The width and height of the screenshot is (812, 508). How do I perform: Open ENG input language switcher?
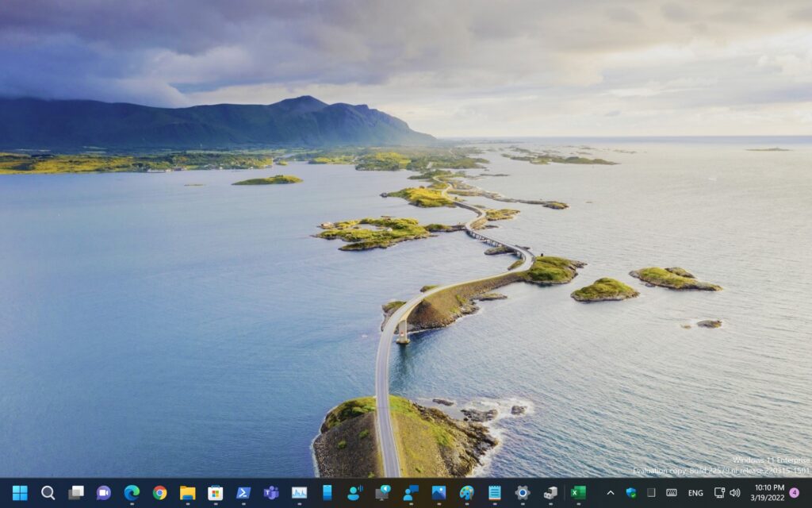coord(695,493)
